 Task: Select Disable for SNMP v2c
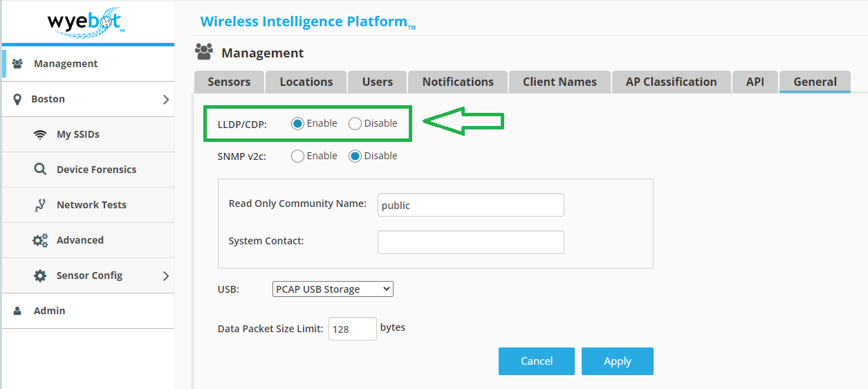coord(355,156)
